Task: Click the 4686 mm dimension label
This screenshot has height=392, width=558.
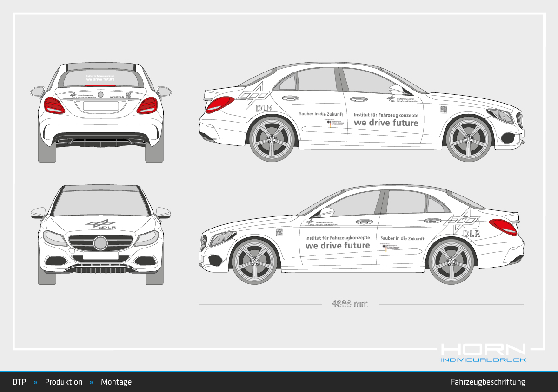Action: click(x=350, y=304)
